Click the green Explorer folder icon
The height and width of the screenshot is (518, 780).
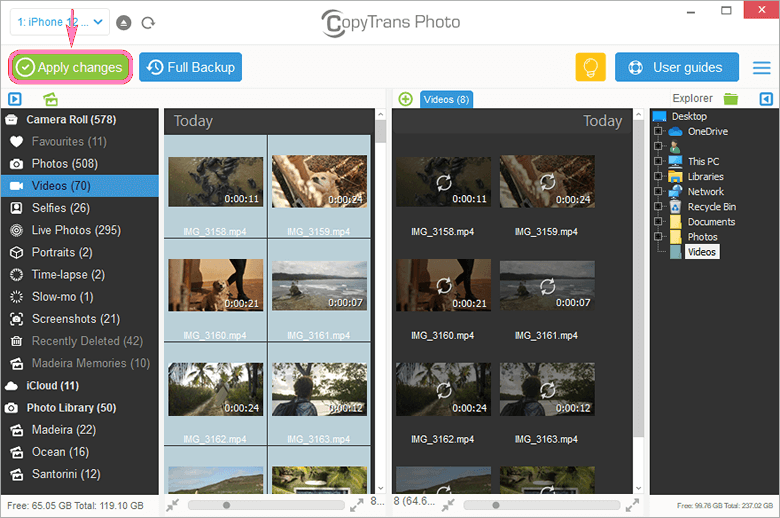pyautogui.click(x=731, y=99)
